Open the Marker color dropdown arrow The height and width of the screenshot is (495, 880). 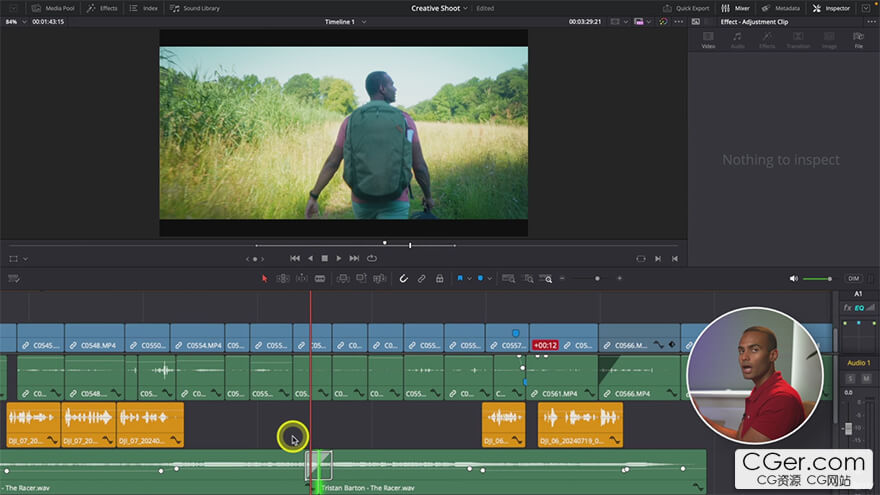(489, 278)
